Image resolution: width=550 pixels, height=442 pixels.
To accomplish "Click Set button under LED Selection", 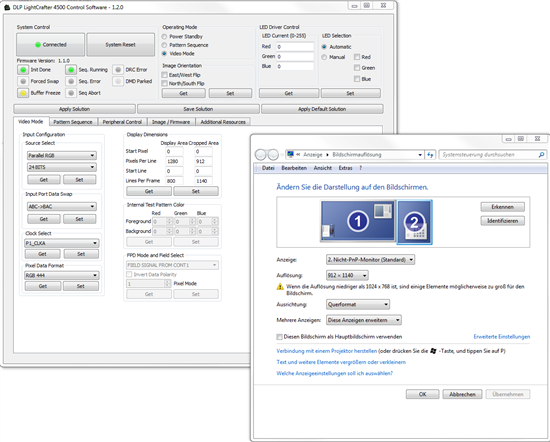I will [350, 93].
